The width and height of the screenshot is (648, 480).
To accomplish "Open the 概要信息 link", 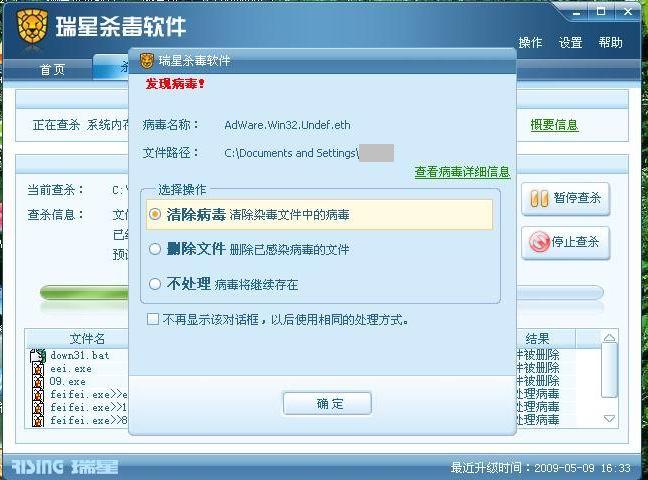I will click(554, 125).
